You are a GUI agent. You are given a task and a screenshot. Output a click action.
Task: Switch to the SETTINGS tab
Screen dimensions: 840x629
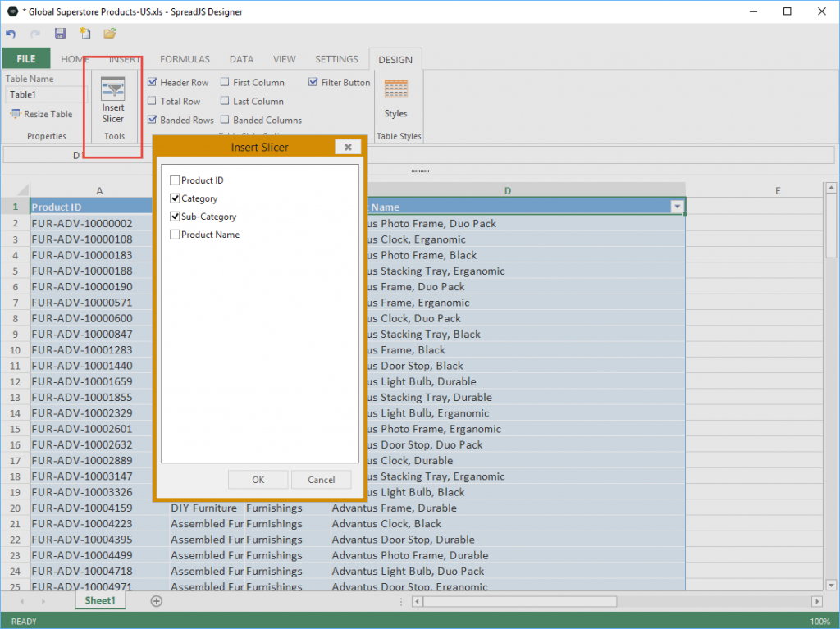[336, 59]
